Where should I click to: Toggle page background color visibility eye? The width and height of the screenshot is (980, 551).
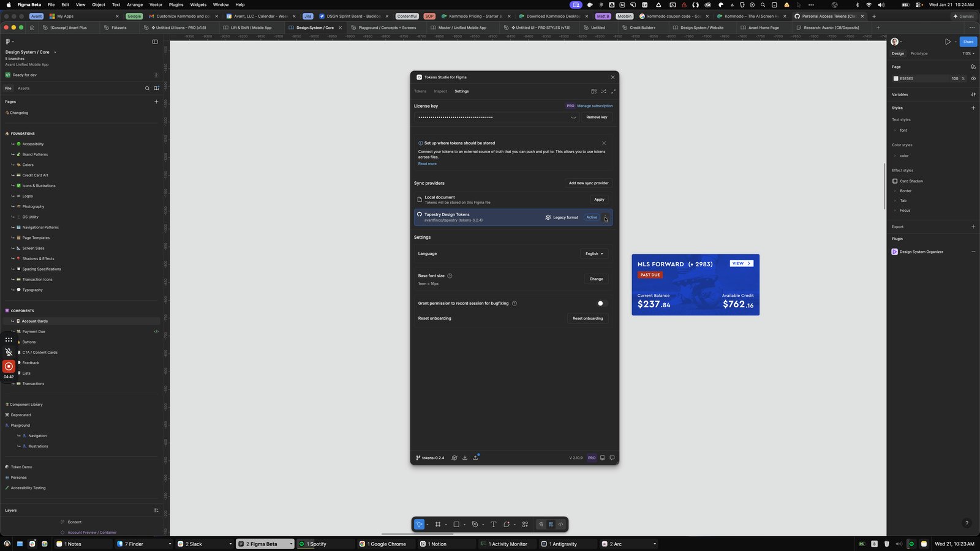point(973,78)
